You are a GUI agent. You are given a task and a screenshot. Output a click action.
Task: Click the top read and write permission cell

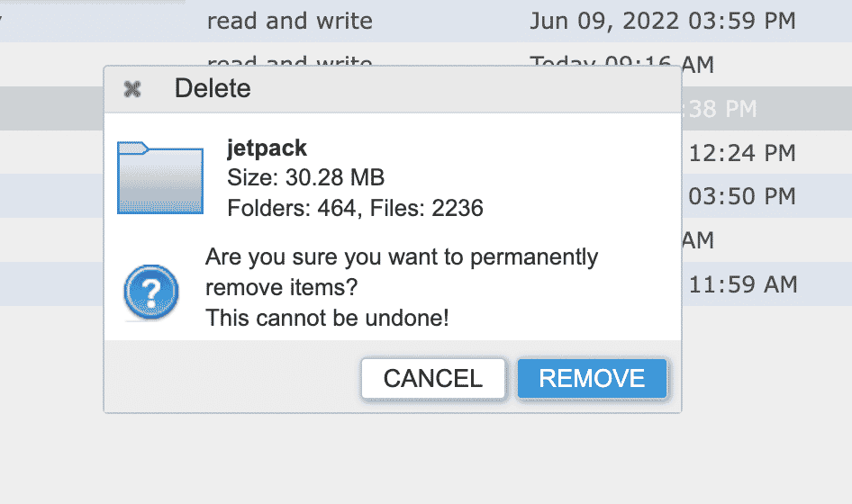point(289,21)
